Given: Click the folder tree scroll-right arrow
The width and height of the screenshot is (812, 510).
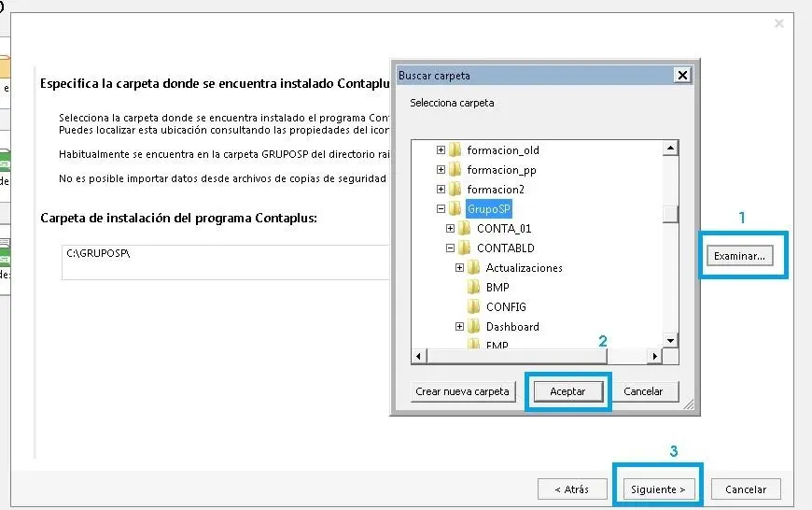Looking at the screenshot, I should [x=655, y=356].
